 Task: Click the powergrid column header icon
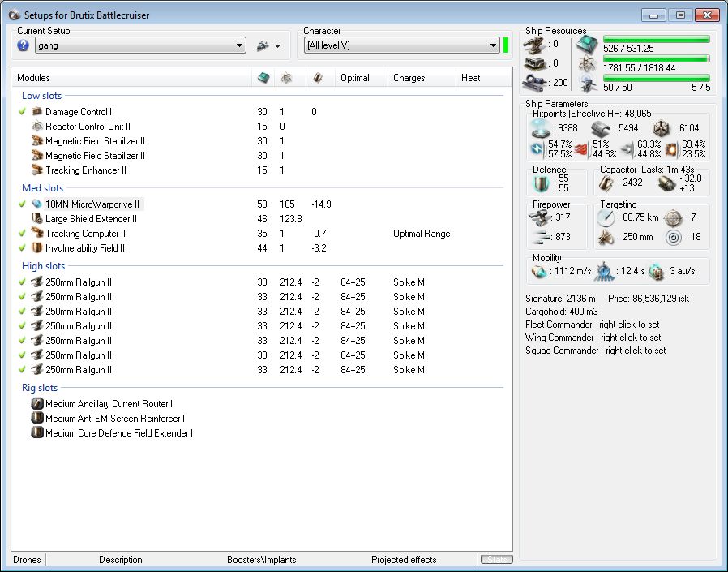[x=286, y=78]
